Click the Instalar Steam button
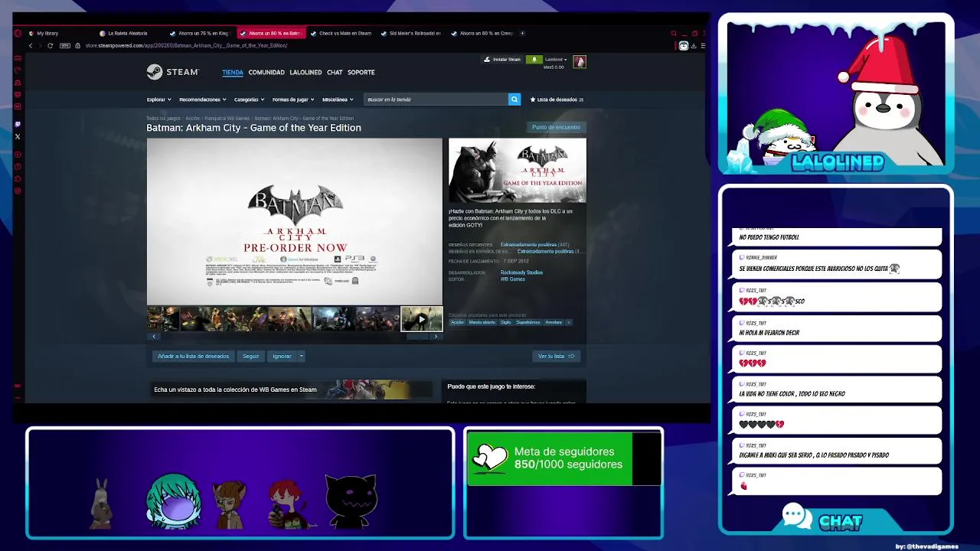The image size is (980, 551). pos(502,60)
